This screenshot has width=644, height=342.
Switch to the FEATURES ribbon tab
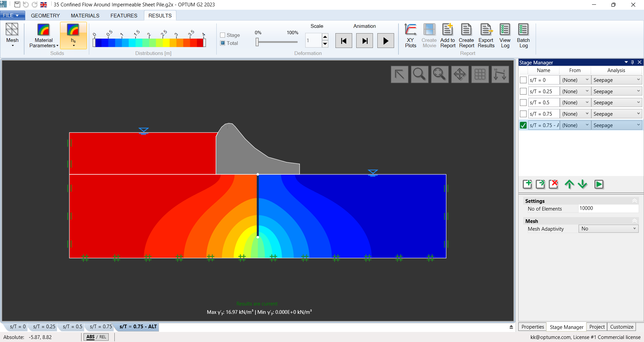pyautogui.click(x=124, y=15)
